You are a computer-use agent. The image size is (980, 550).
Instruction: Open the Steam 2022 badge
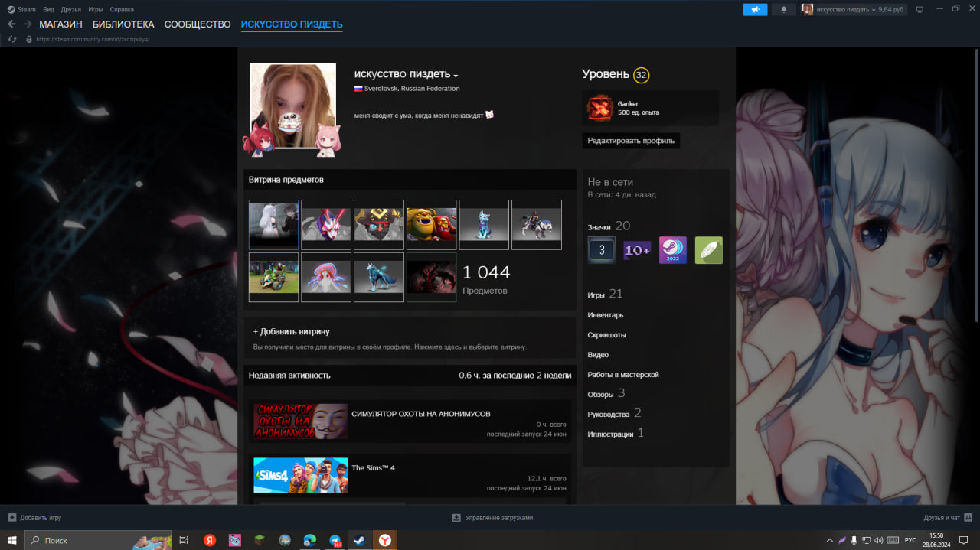673,250
